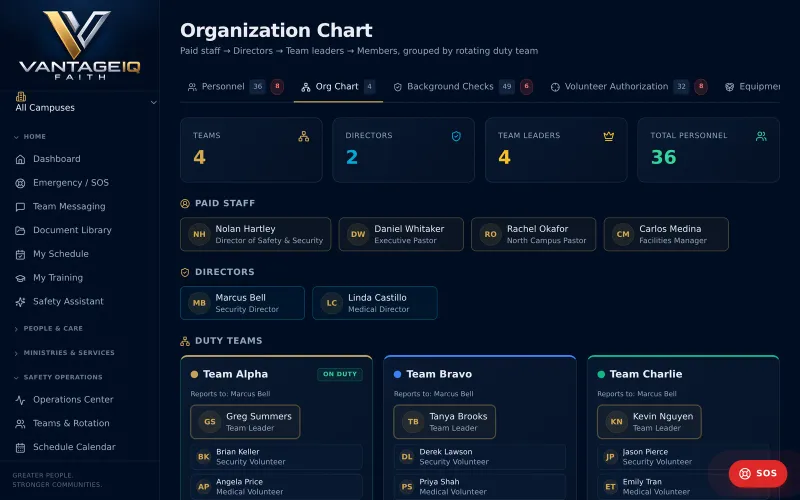Click the hierarchy icon in Teams card
The width and height of the screenshot is (800, 500).
tap(304, 136)
